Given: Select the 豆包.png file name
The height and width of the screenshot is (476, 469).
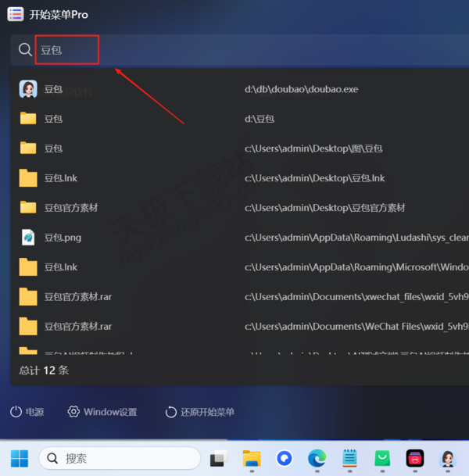Looking at the screenshot, I should click(63, 238).
